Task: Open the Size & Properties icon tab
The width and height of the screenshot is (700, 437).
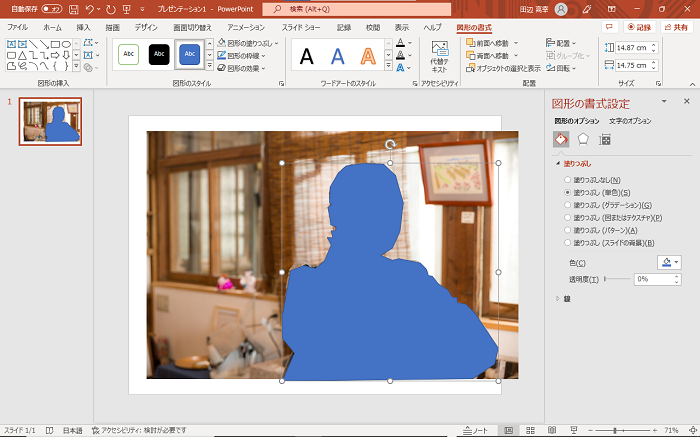Action: click(605, 139)
